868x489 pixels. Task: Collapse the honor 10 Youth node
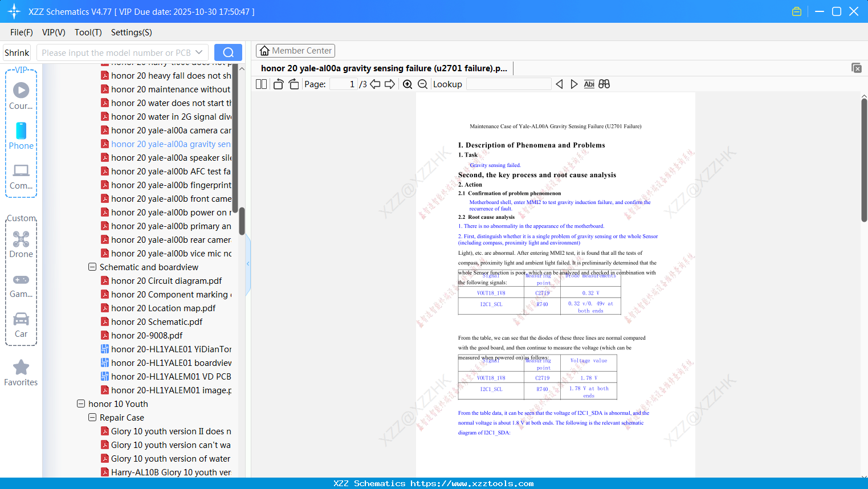point(81,404)
